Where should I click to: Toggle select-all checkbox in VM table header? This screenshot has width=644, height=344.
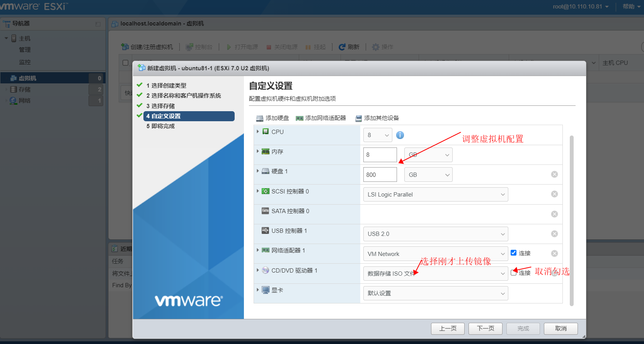click(125, 63)
